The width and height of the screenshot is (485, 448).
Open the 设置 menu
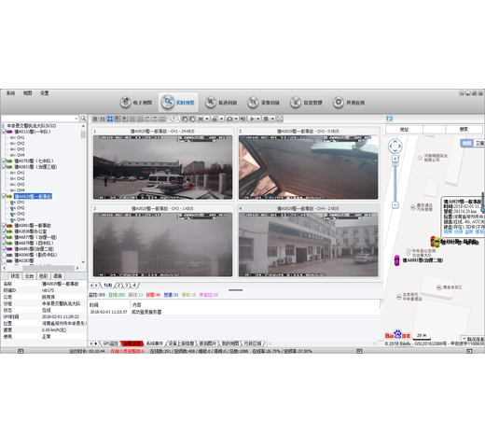coord(44,93)
